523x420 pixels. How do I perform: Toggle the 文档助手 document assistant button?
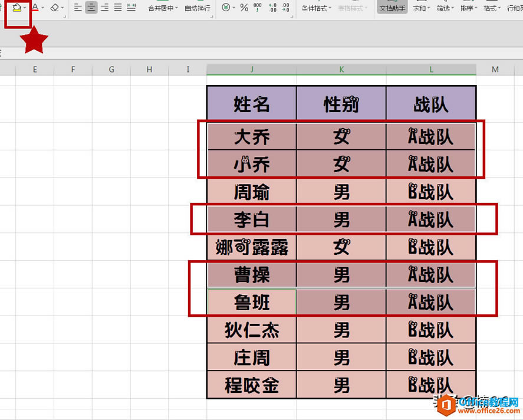[x=392, y=7]
